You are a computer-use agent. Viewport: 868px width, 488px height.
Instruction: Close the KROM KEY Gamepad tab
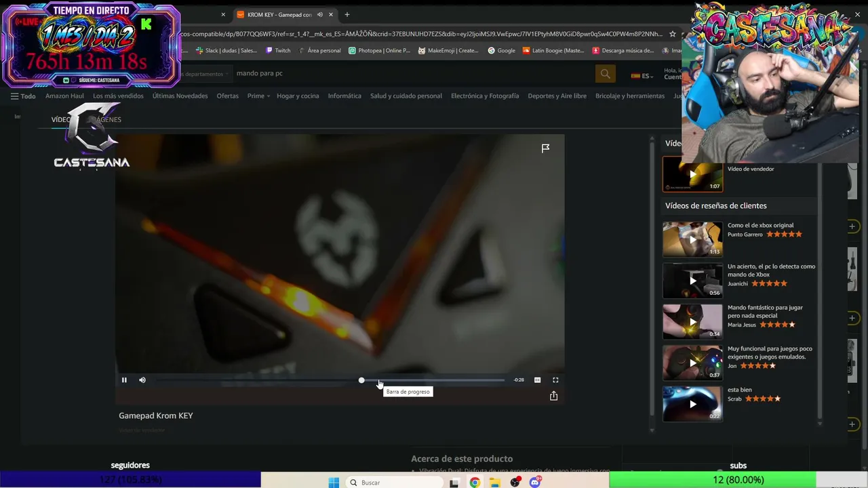[x=331, y=14]
